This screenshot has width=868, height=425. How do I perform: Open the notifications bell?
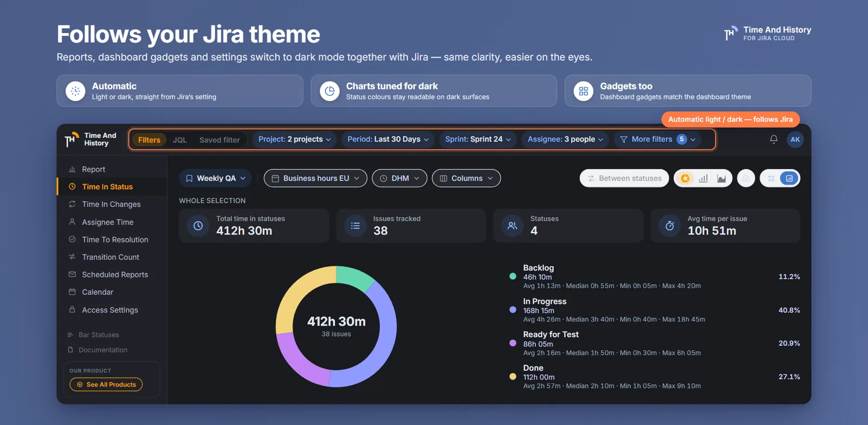[774, 139]
